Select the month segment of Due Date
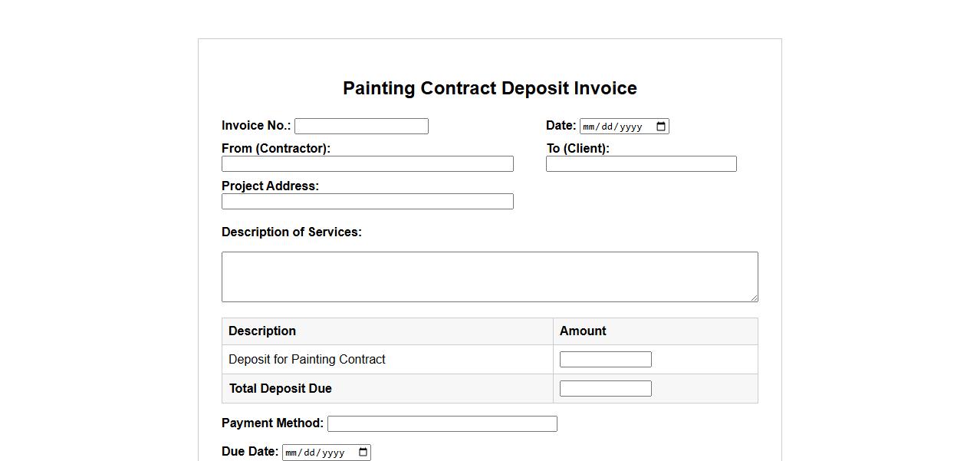Screen dimensions: 980x461 tap(291, 453)
